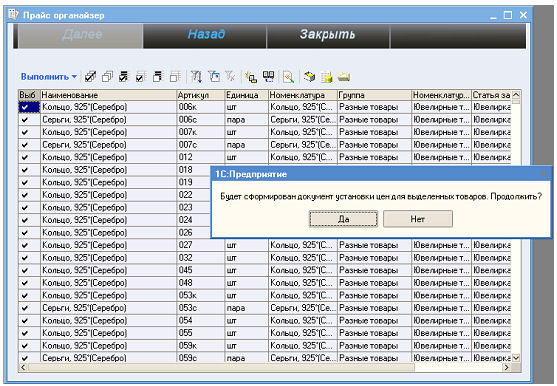Click the binoculars find-and-replace icon
The image size is (557, 386).
point(269,77)
